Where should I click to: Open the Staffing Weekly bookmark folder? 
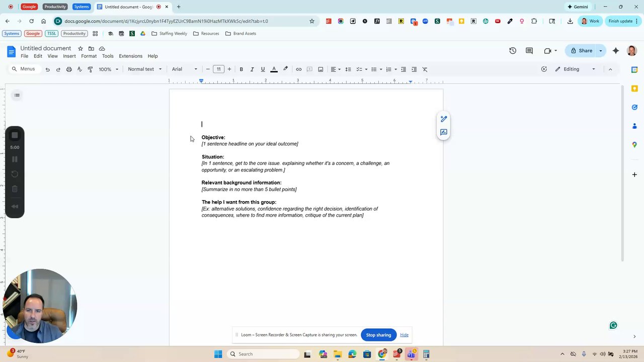(x=169, y=34)
